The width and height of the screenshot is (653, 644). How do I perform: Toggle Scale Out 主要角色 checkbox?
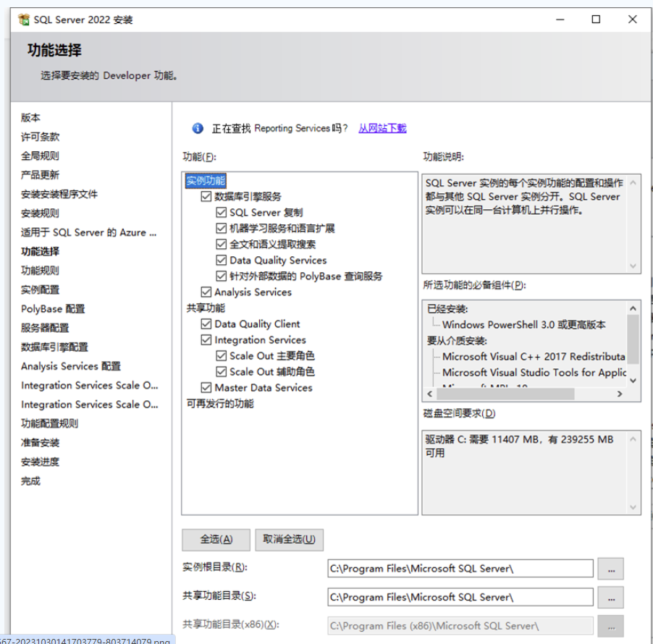tap(221, 355)
